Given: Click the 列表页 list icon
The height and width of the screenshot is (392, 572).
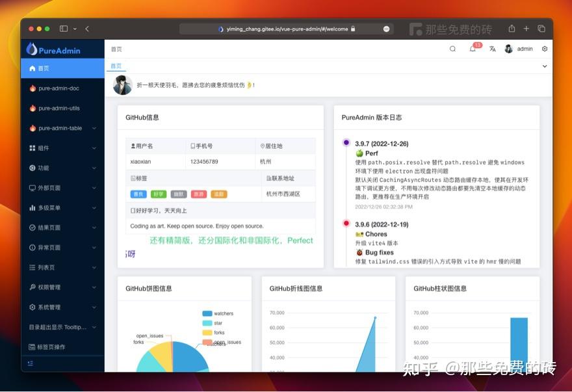Looking at the screenshot, I should [32, 267].
